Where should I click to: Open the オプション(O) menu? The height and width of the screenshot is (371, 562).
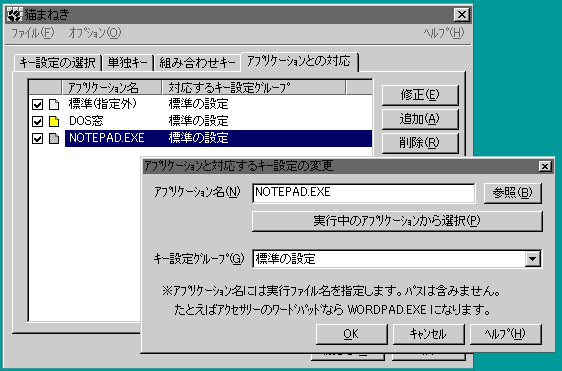pyautogui.click(x=95, y=33)
